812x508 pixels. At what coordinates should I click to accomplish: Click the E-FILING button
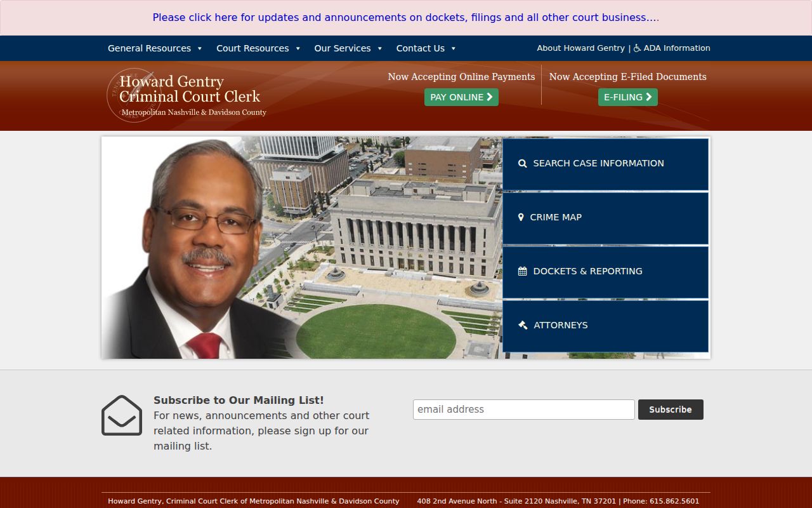click(628, 97)
